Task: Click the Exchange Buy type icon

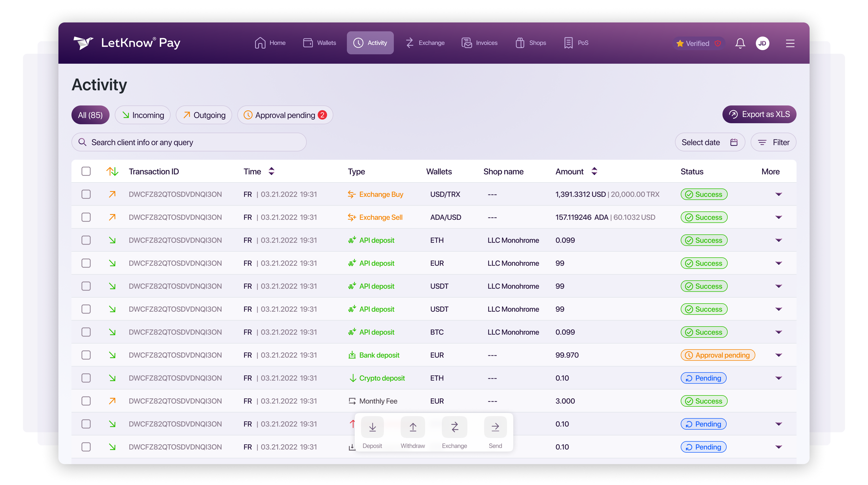Action: tap(351, 194)
